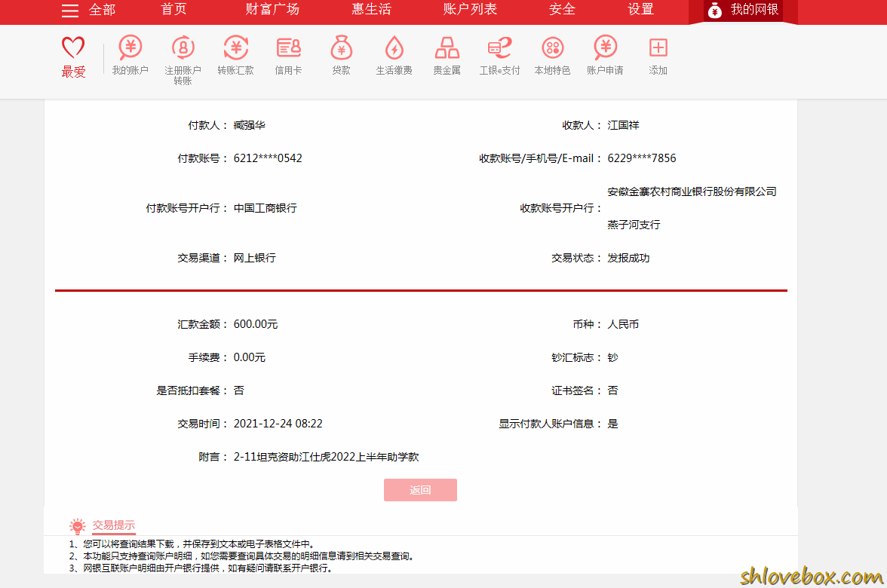
Task: Click the 返回 button
Action: pos(420,490)
